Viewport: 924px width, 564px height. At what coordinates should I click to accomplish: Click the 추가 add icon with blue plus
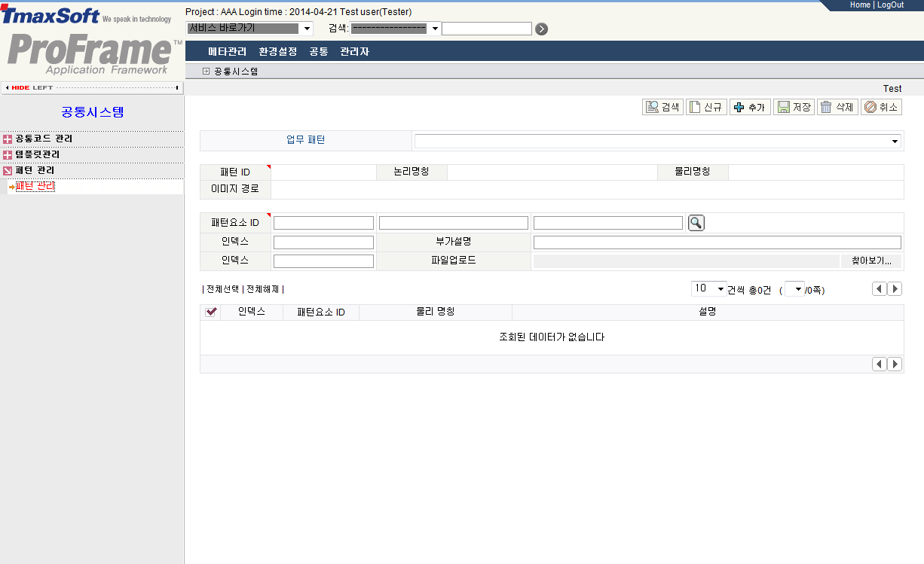click(750, 106)
